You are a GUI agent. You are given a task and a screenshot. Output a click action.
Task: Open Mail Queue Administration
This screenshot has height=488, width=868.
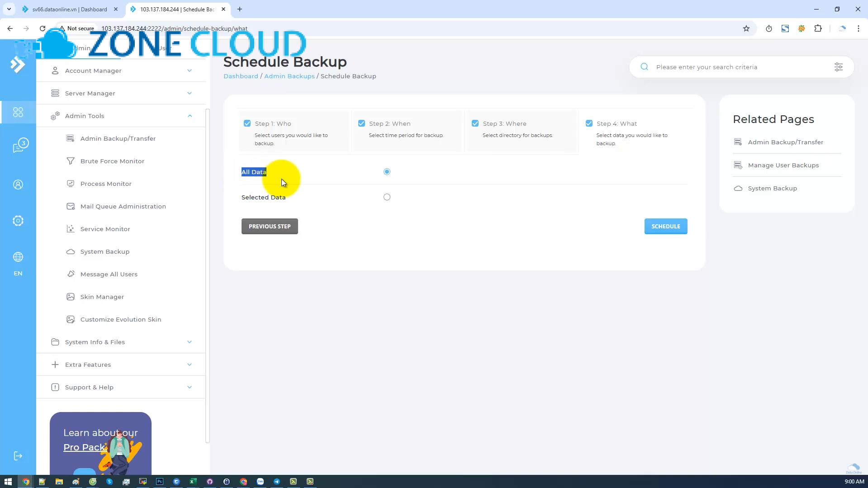pyautogui.click(x=123, y=206)
